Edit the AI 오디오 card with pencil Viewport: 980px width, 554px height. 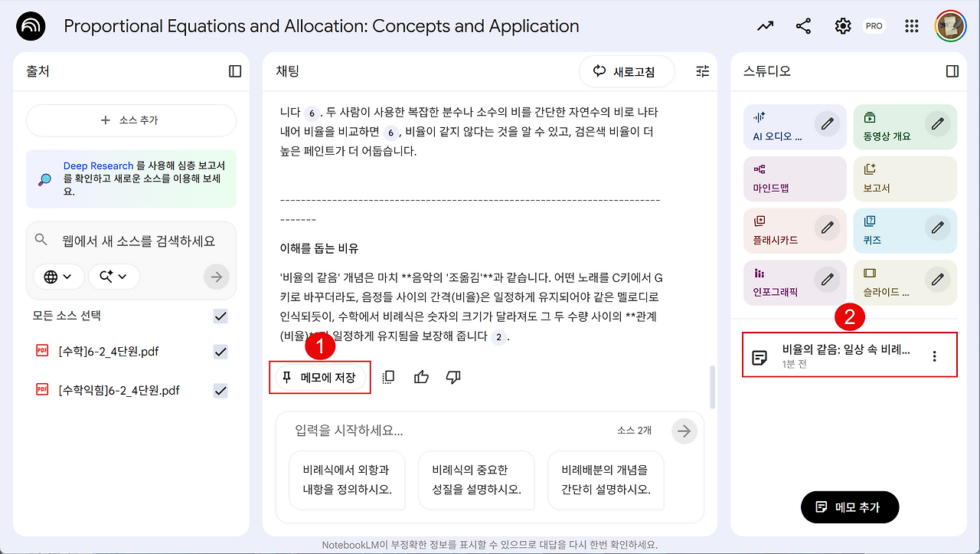click(827, 123)
